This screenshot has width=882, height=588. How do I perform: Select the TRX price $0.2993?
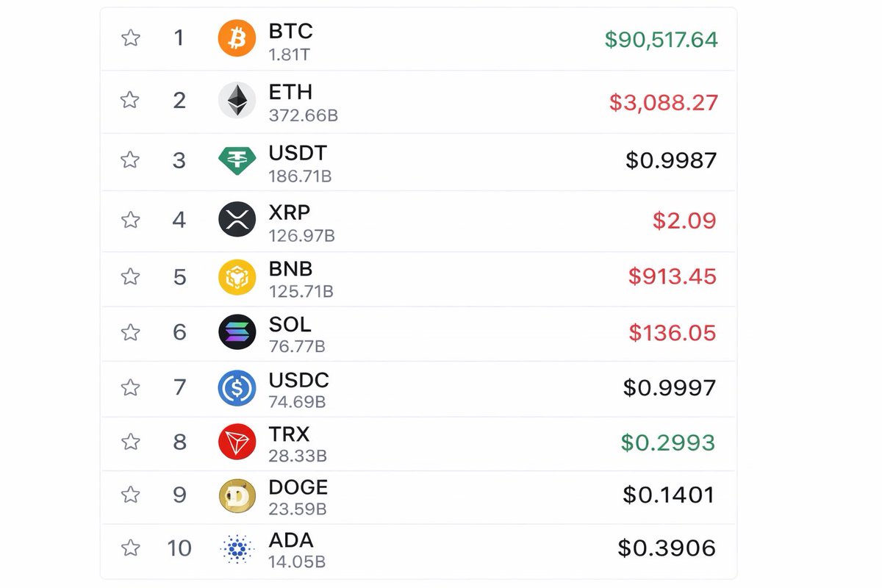tap(667, 442)
